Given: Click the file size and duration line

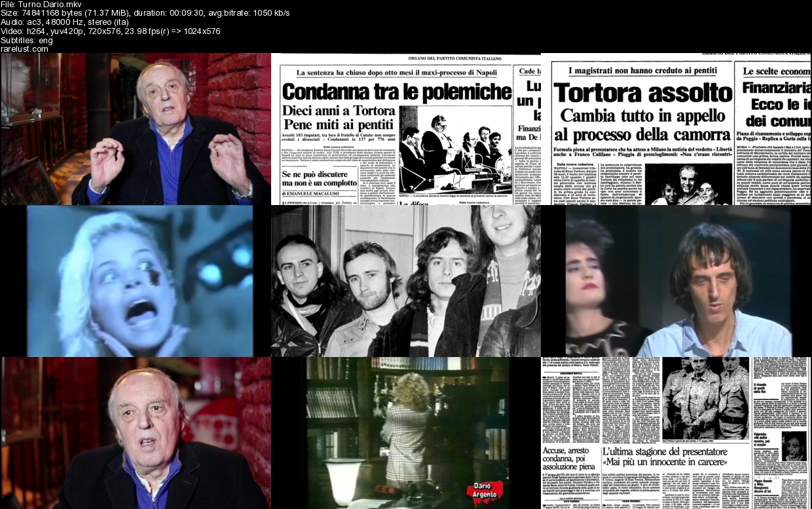Looking at the screenshot, I should pos(145,13).
